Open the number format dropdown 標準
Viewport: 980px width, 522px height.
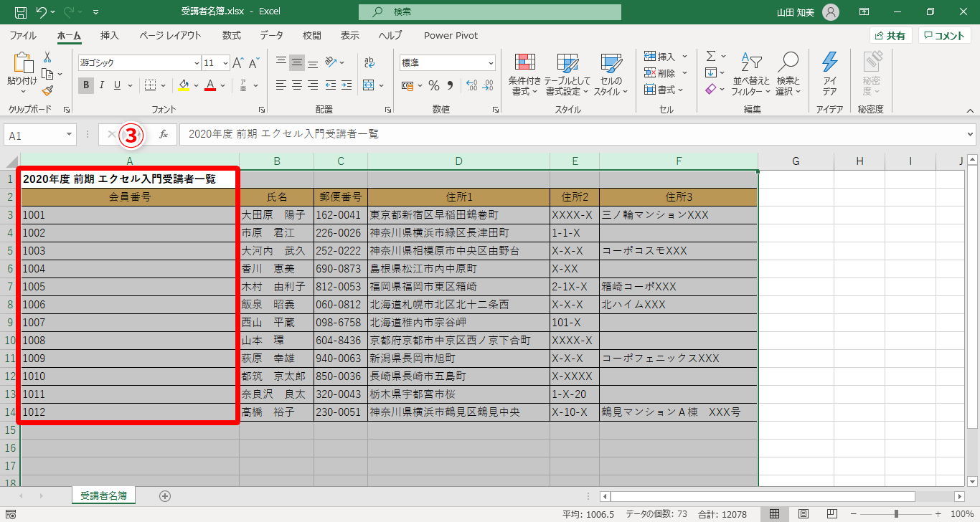point(491,63)
